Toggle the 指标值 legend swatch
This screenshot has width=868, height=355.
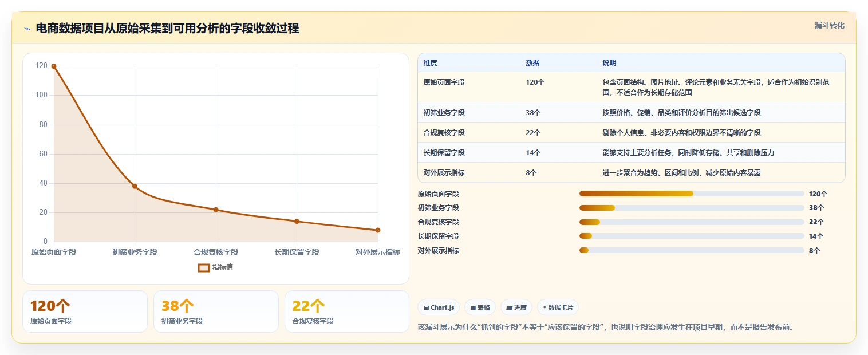click(203, 267)
